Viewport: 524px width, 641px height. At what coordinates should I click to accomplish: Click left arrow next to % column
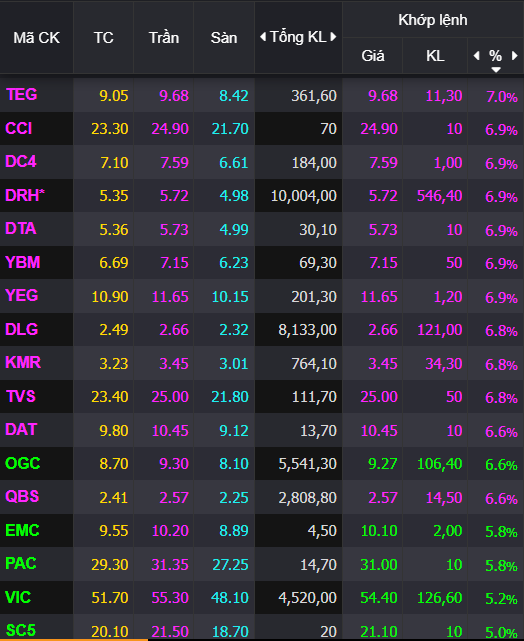coord(476,55)
